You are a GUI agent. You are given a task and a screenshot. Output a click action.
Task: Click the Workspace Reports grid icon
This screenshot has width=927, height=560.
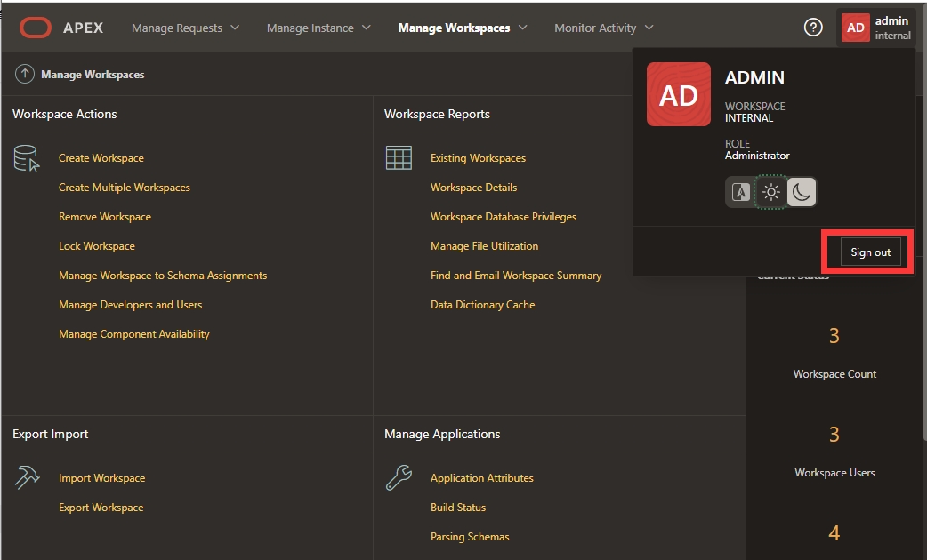pos(399,158)
